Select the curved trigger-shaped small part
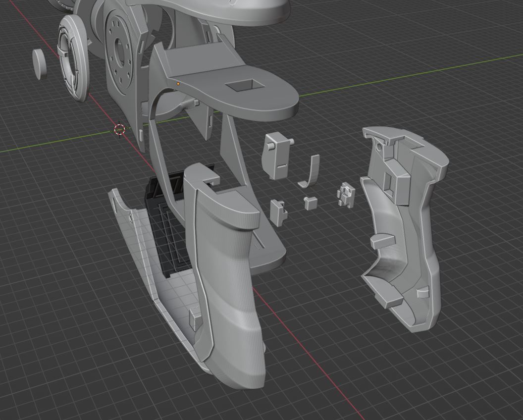Image resolution: width=523 pixels, height=420 pixels. (x=310, y=171)
